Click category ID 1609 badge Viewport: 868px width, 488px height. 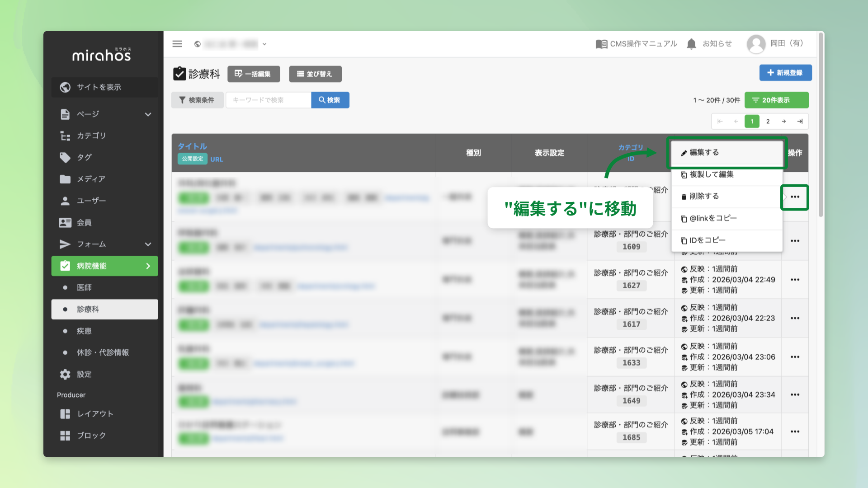pyautogui.click(x=631, y=247)
